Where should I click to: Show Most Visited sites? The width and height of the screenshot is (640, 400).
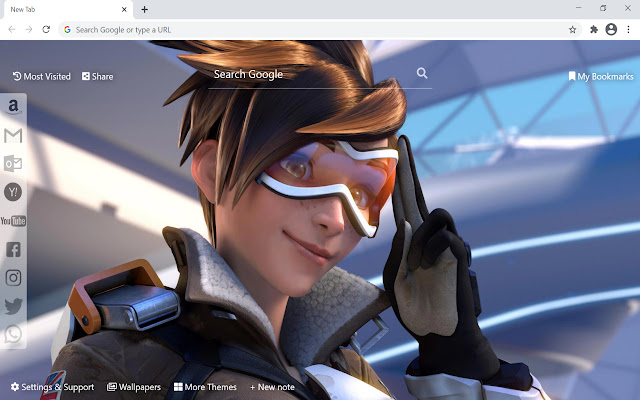[x=42, y=76]
